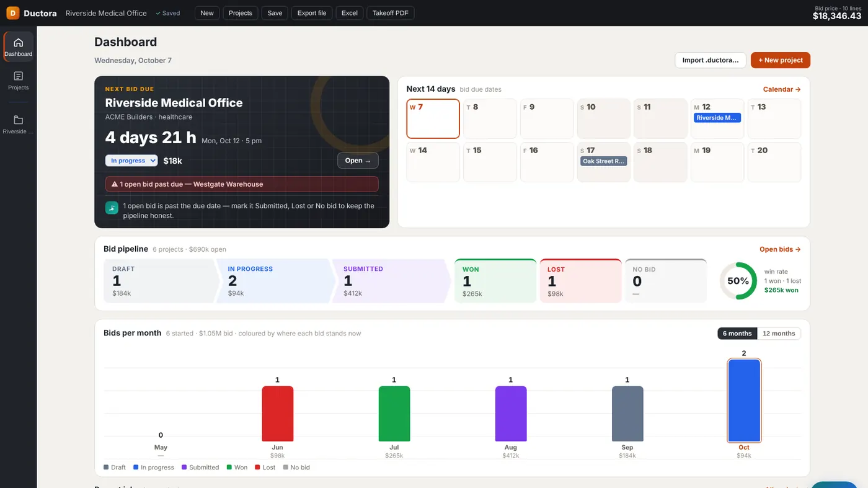
Task: Click the Won pipeline card
Action: tap(495, 281)
